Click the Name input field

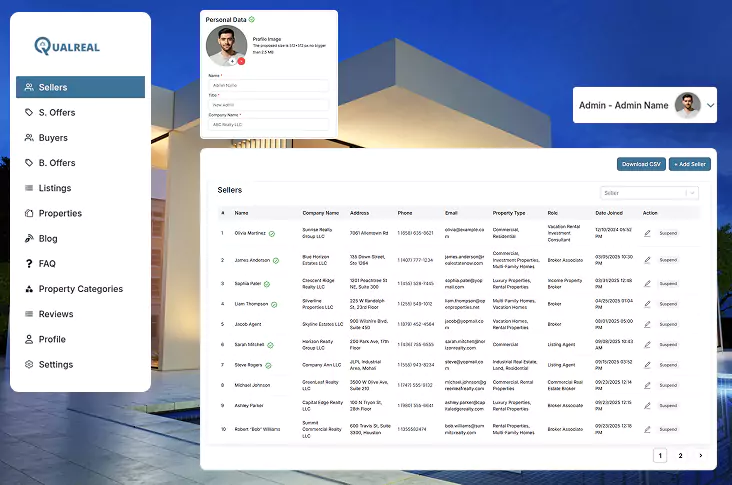pyautogui.click(x=268, y=85)
